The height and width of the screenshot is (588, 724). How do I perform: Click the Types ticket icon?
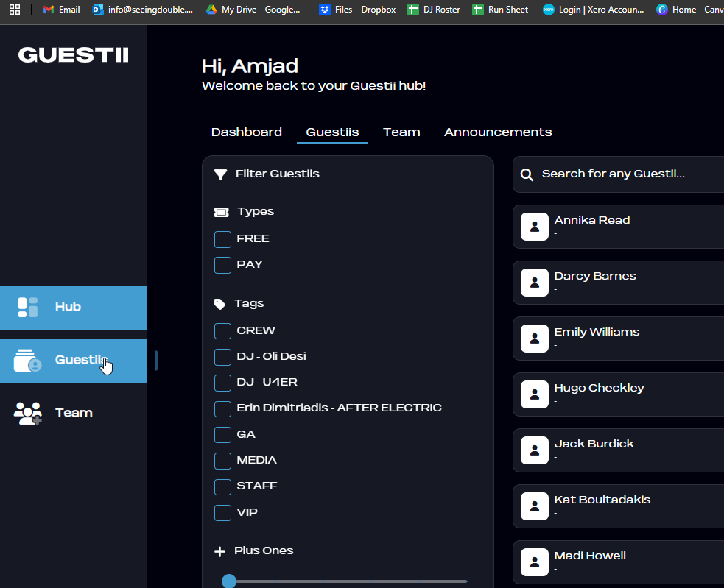pyautogui.click(x=221, y=212)
